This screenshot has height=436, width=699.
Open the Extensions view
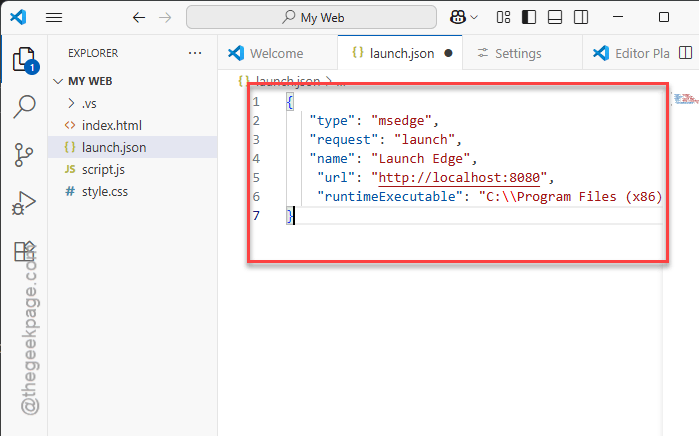click(23, 251)
